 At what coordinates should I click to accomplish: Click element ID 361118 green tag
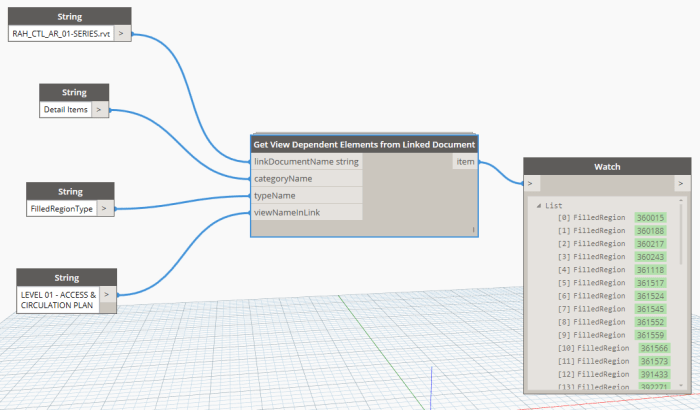[649, 269]
